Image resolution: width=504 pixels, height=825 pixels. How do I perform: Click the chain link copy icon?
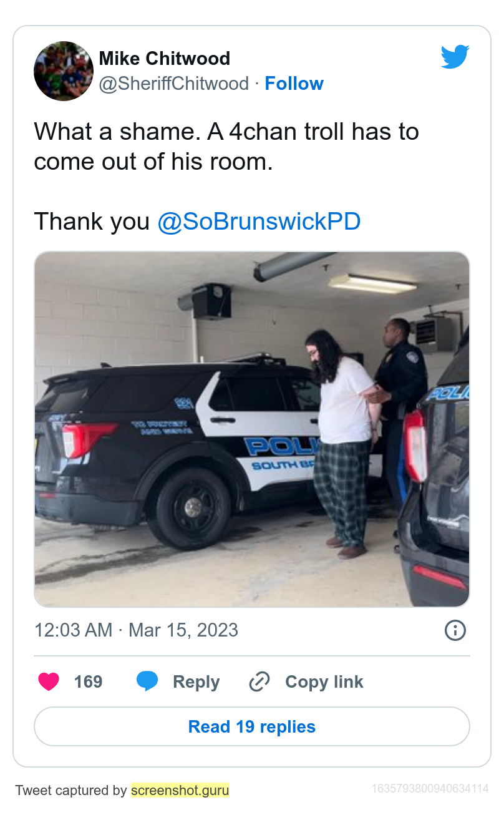pos(259,681)
